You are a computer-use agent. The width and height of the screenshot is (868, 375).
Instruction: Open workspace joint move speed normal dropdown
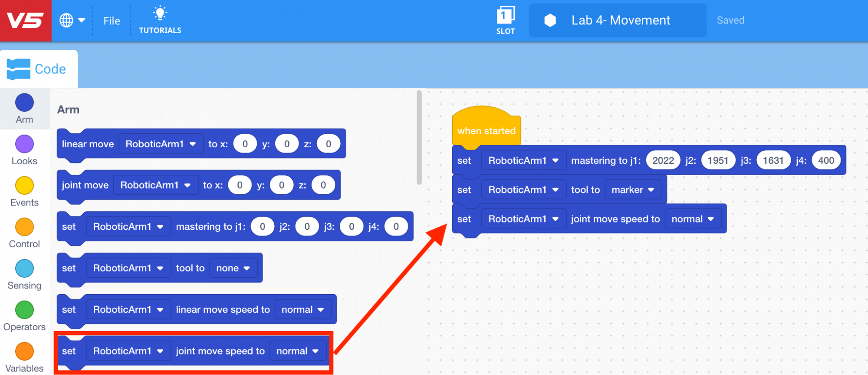(692, 219)
